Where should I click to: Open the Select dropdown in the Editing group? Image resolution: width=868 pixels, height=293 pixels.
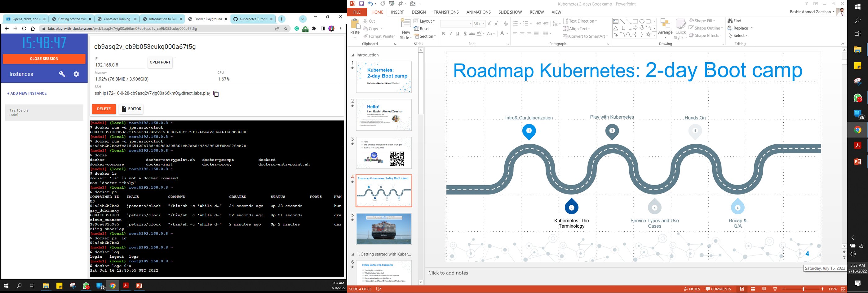tap(738, 36)
